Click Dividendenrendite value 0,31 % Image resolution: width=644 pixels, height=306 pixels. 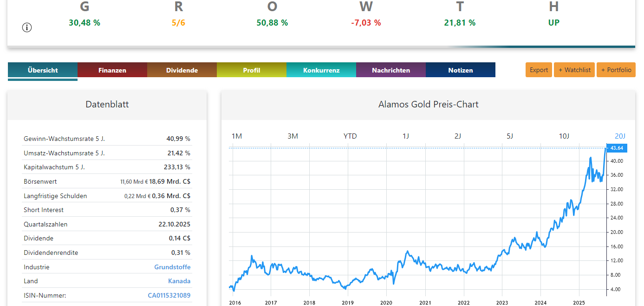pos(181,253)
